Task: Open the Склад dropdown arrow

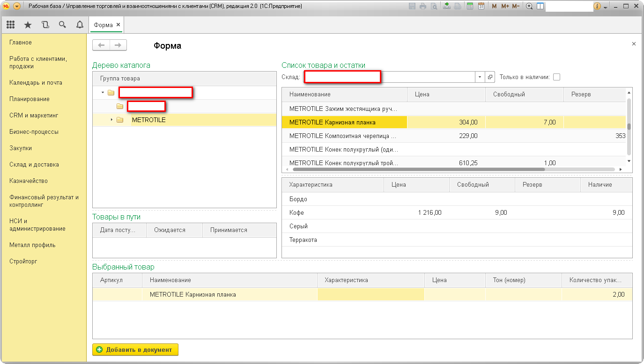Action: (480, 77)
